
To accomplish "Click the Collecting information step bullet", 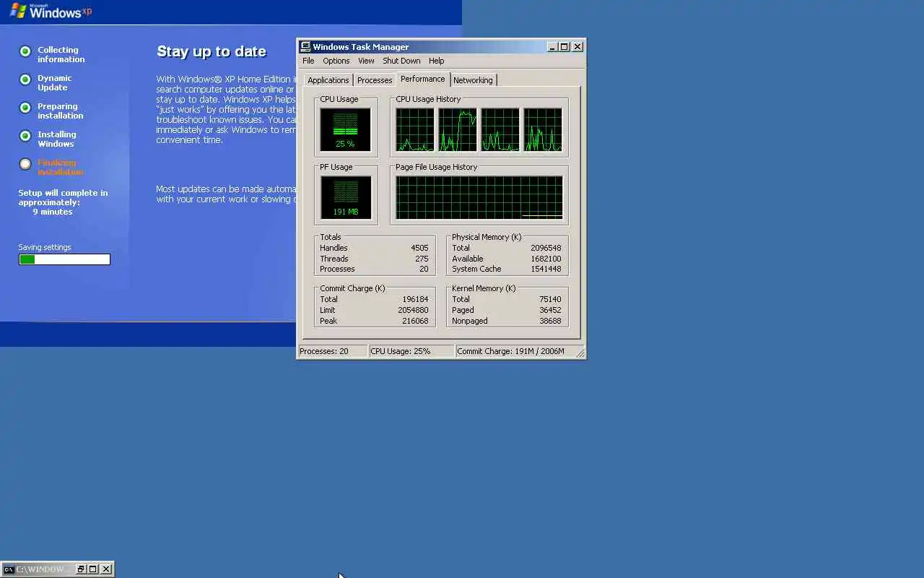I will (x=25, y=51).
